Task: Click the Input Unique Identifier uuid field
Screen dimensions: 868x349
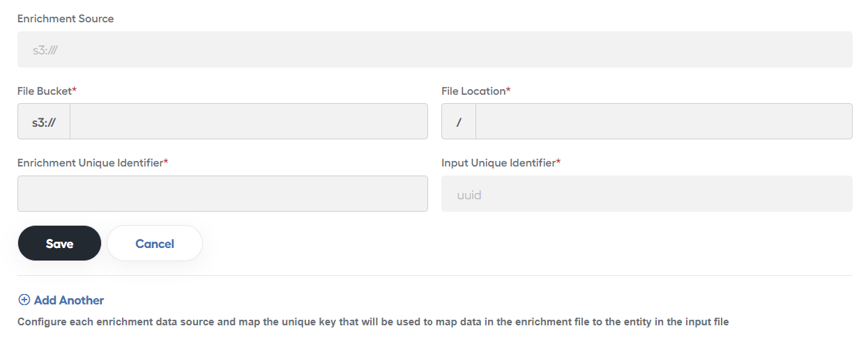Action: [646, 194]
